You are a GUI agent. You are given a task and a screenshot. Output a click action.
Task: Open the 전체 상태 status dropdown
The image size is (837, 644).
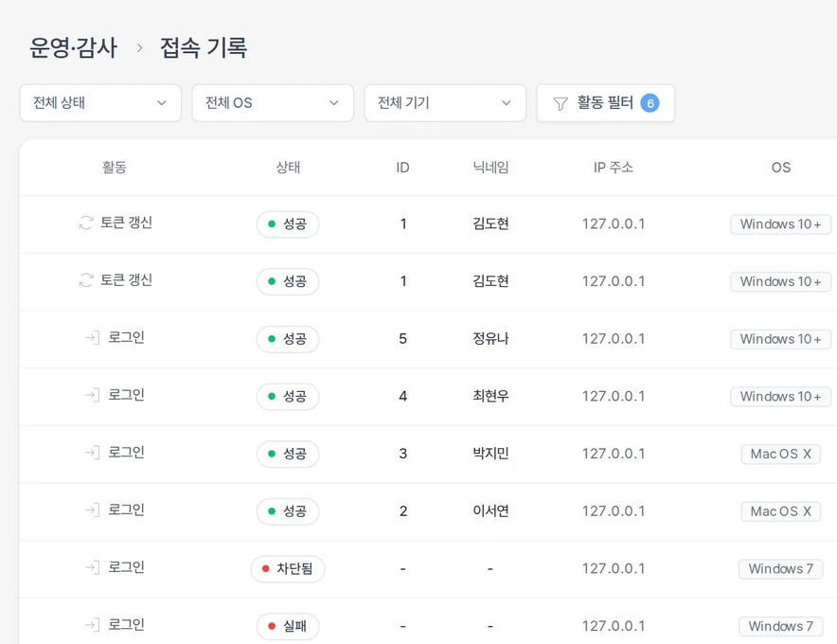[100, 103]
